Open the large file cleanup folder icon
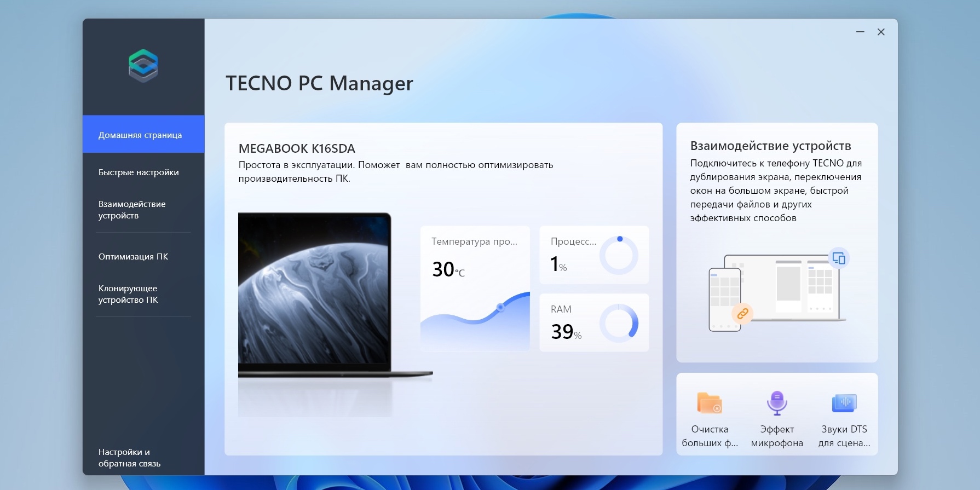 (710, 403)
